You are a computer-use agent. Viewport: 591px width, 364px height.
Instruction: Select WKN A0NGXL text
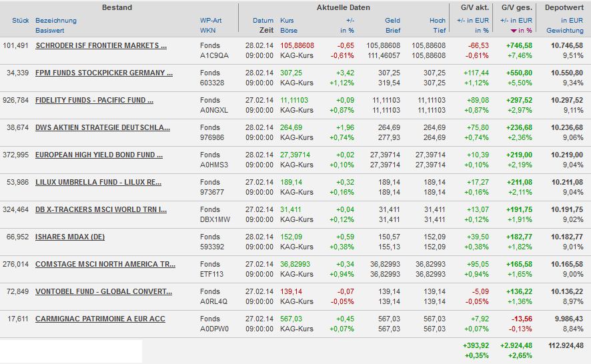pos(213,111)
